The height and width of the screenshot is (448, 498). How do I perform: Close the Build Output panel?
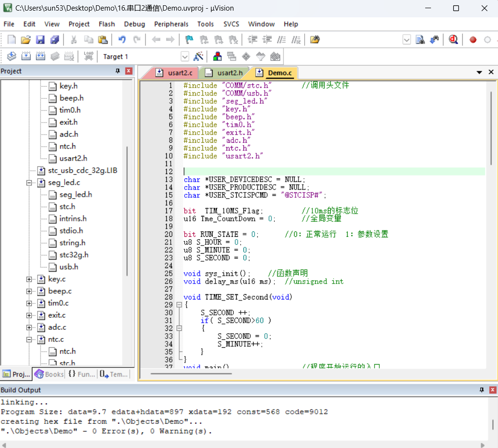pos(493,390)
